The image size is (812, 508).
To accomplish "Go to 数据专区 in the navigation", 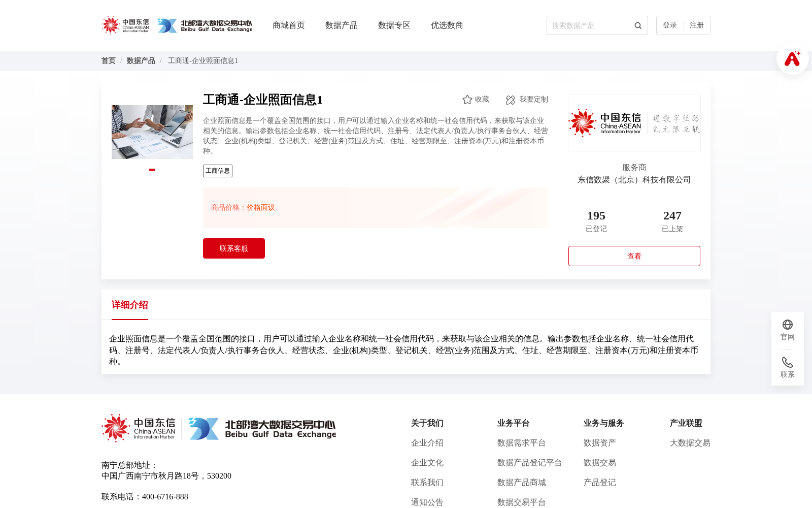I will pos(394,25).
